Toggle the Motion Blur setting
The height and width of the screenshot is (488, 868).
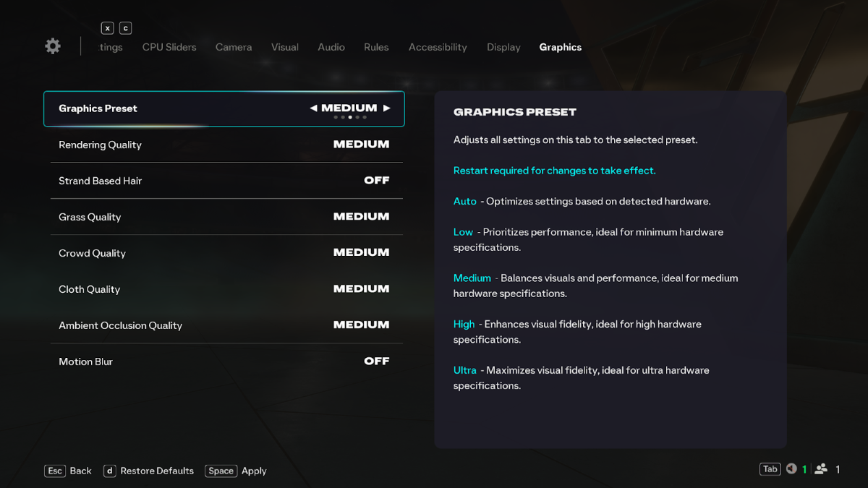point(376,361)
